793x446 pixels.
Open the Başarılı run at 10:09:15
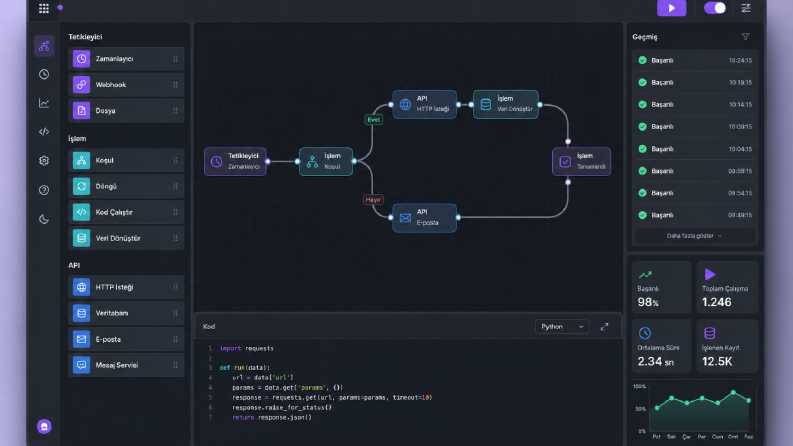point(695,126)
